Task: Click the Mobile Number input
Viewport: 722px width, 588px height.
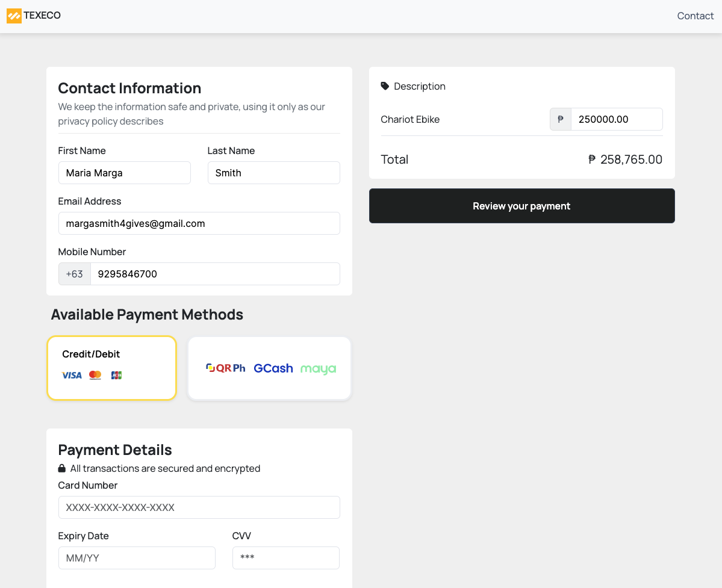Action: point(214,274)
